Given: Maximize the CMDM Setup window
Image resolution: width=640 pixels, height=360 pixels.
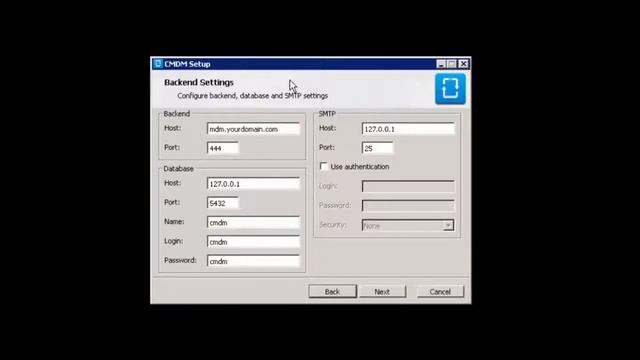Looking at the screenshot, I should coord(451,64).
